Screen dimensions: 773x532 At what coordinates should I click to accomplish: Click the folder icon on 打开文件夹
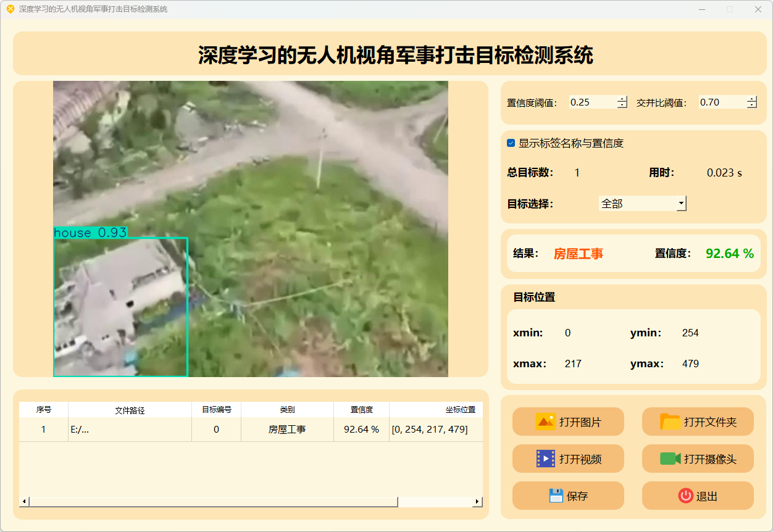click(x=670, y=422)
